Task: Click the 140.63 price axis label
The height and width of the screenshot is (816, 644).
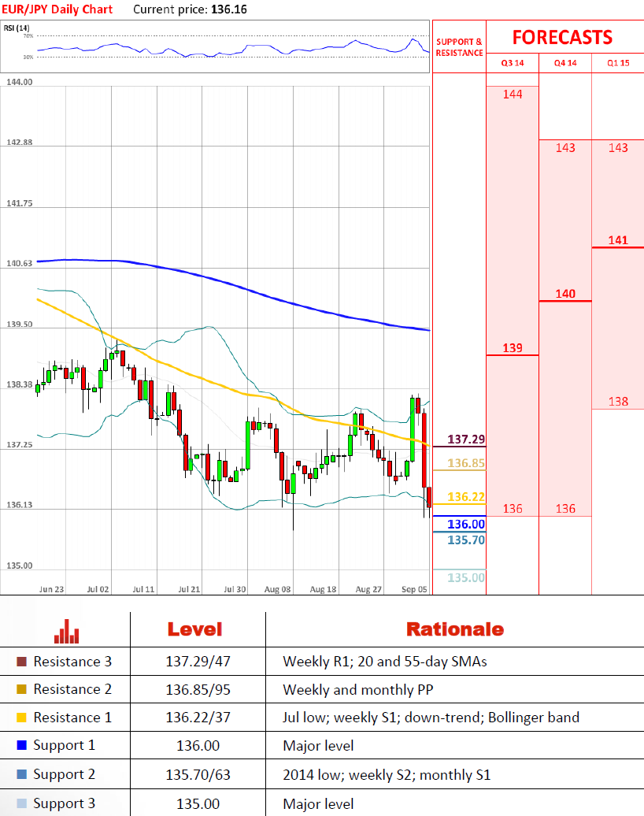Action: click(19, 263)
